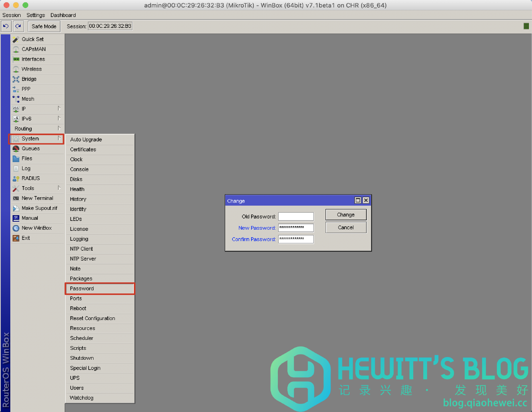Click the Old Password input field
The image size is (532, 412).
point(296,216)
